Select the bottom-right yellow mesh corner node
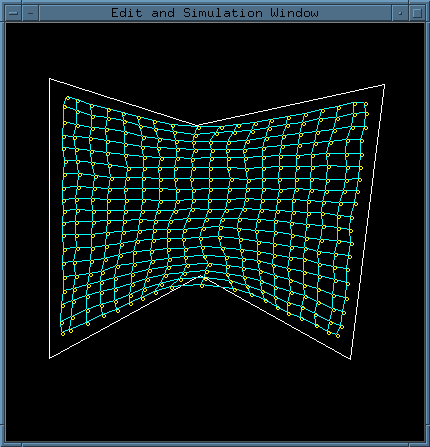This screenshot has width=430, height=447. pyautogui.click(x=338, y=336)
